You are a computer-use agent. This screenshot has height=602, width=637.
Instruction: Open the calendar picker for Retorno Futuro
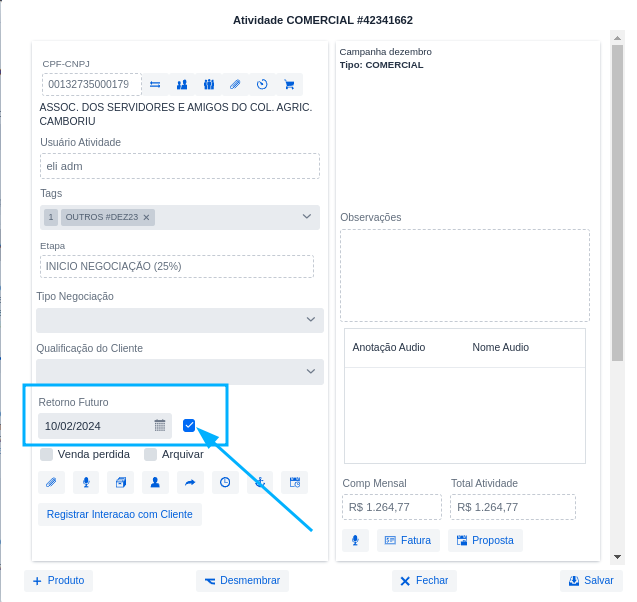pos(160,426)
